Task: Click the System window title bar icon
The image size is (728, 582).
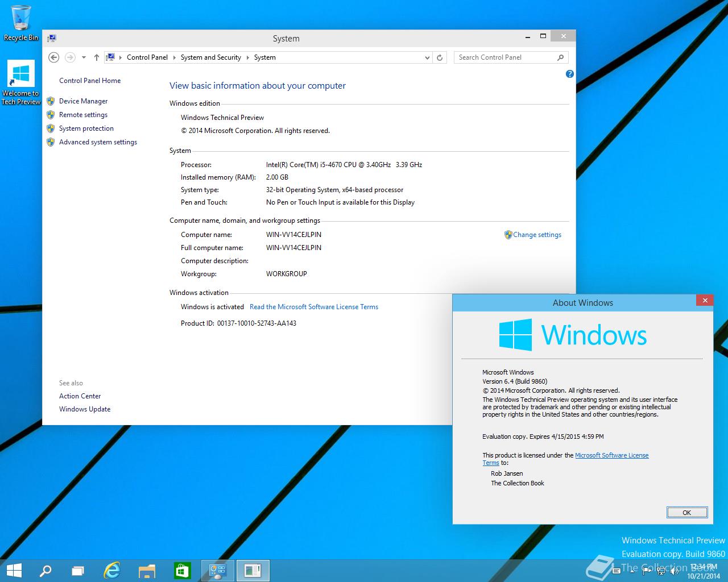Action: pyautogui.click(x=52, y=38)
